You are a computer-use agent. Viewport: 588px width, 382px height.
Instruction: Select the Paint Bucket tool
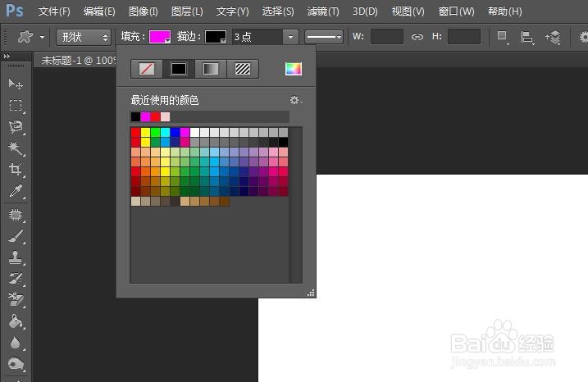coord(16,321)
